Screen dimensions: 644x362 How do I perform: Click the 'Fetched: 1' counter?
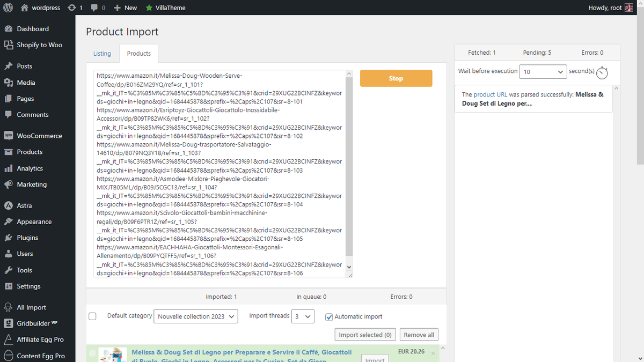482,53
